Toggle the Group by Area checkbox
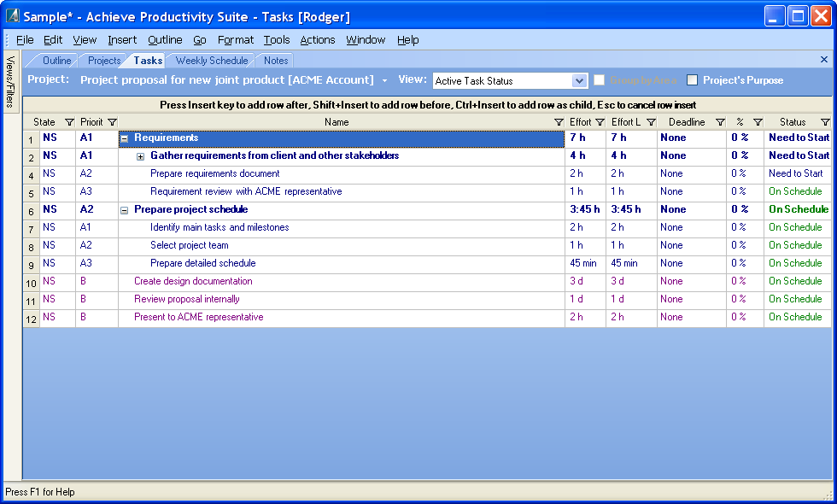This screenshot has width=837, height=504. pos(600,80)
